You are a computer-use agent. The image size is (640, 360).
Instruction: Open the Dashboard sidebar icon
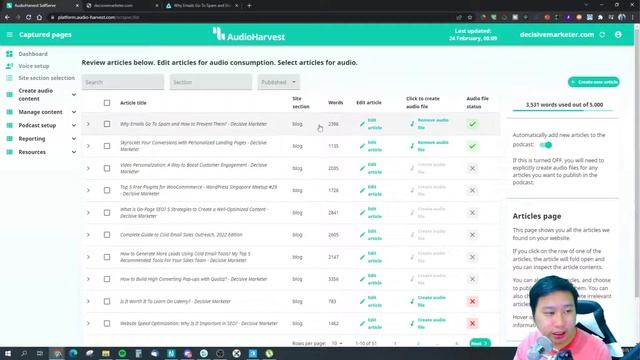click(x=9, y=54)
